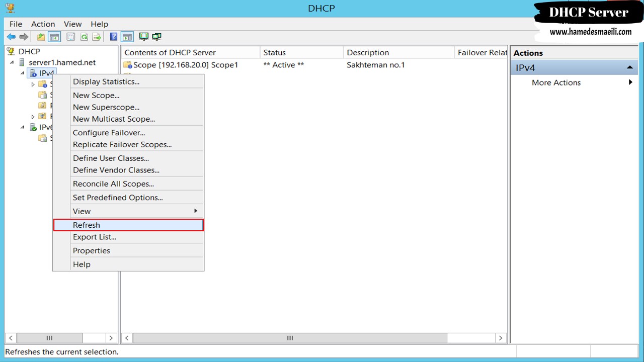Open the View menu in the menu bar

(x=72, y=24)
